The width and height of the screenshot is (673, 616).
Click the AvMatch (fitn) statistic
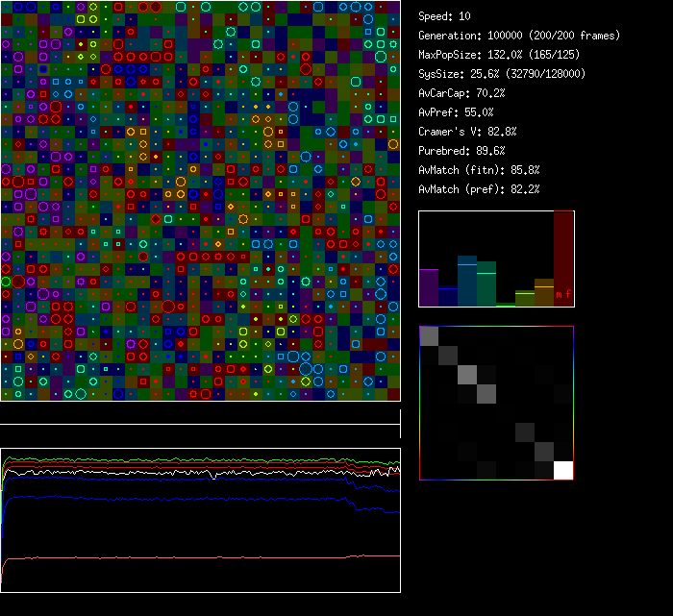(479, 170)
